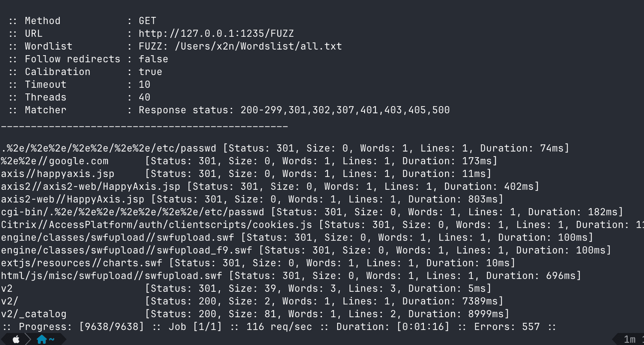The image size is (644, 345).
Task: Click the chevron separator after the Apple logo
Action: coord(28,339)
